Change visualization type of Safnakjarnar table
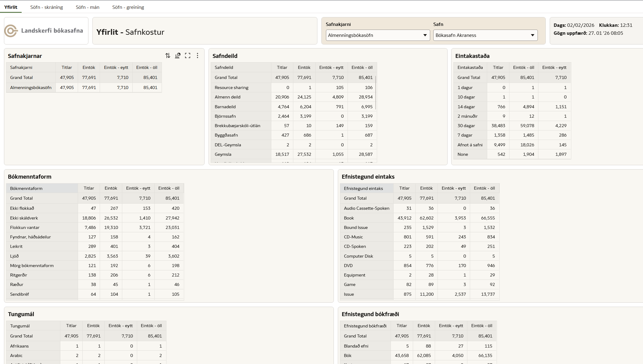Image resolution: width=643 pixels, height=364 pixels. [x=178, y=55]
